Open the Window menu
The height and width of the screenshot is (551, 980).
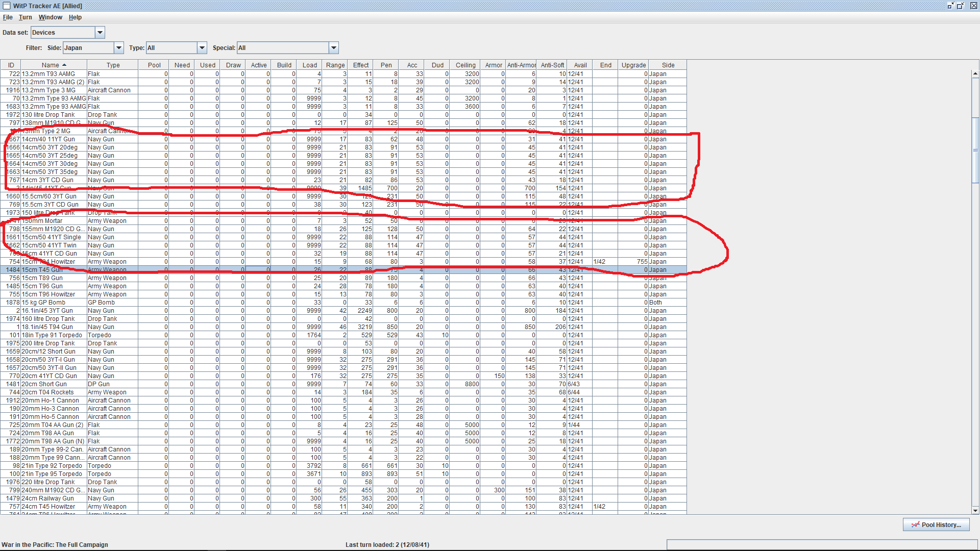point(51,17)
